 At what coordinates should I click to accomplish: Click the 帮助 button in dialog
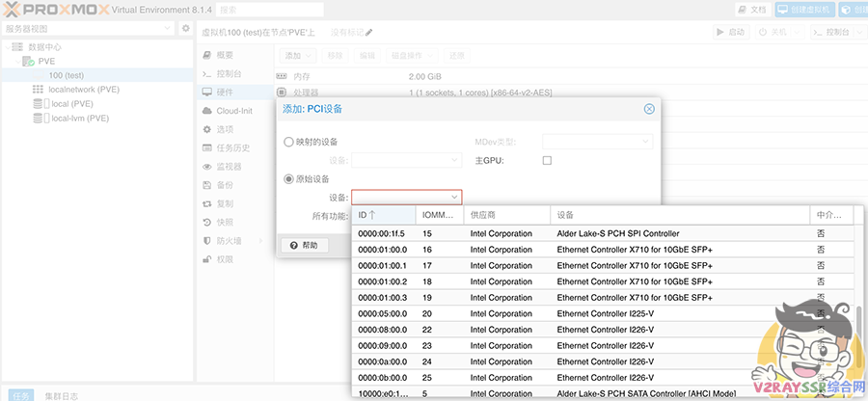point(304,246)
